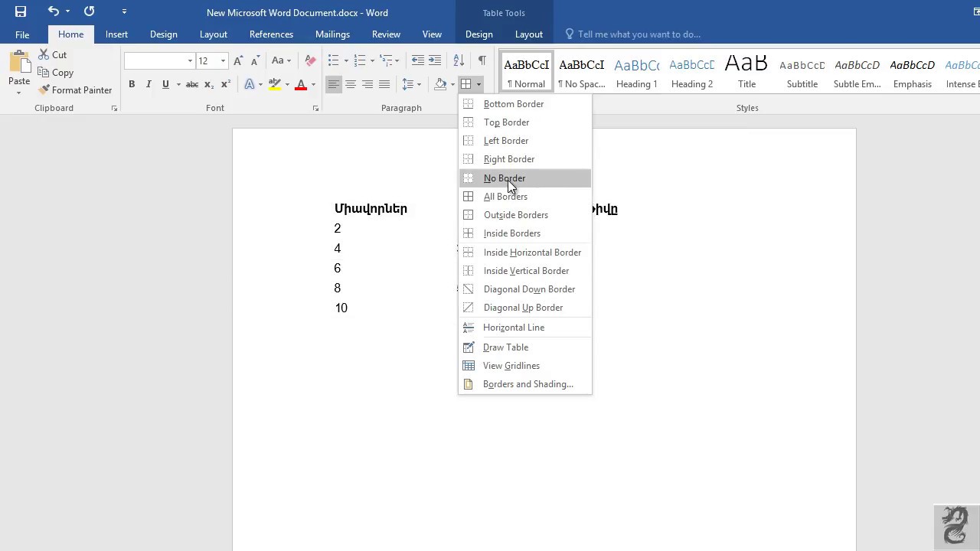Toggle italic formatting
980x551 pixels.
tap(149, 84)
